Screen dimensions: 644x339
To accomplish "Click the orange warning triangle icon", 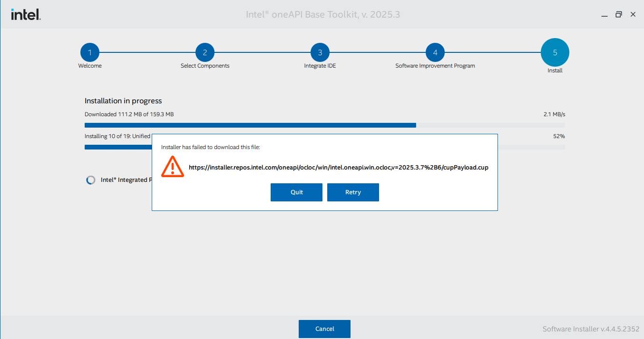I will [x=172, y=167].
